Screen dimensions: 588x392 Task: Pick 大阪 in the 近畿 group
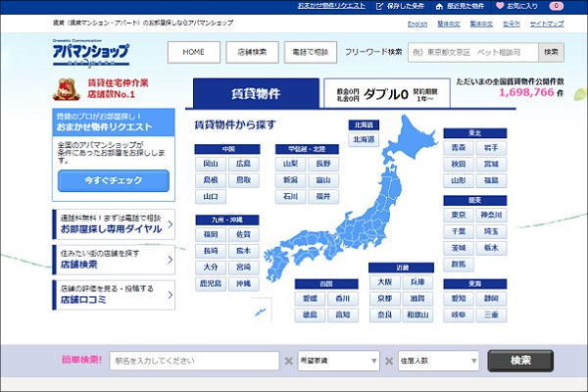[x=385, y=282]
